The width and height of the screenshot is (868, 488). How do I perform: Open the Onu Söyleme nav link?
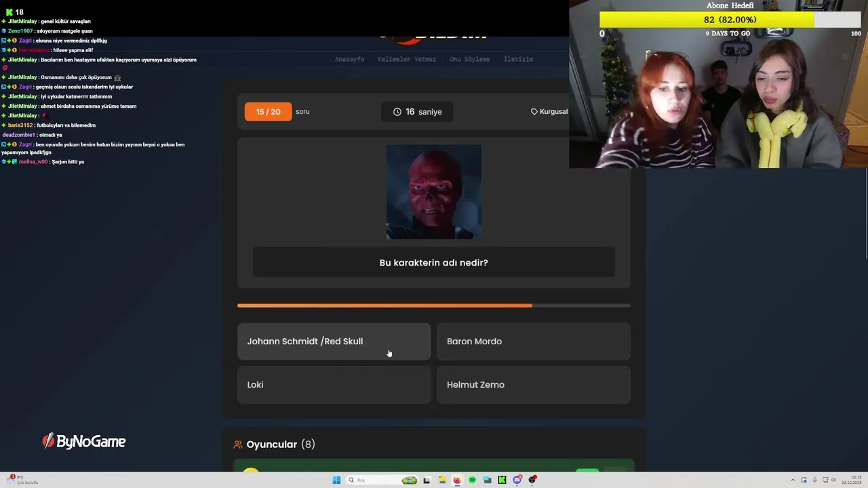pyautogui.click(x=469, y=59)
